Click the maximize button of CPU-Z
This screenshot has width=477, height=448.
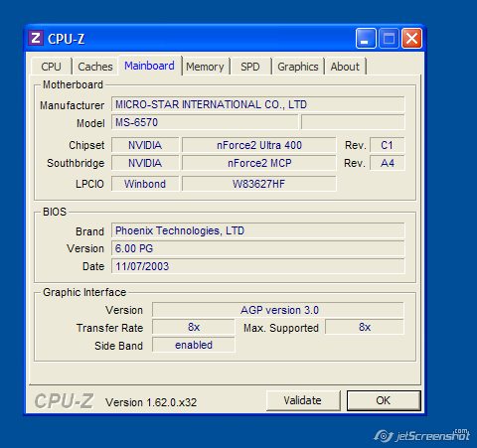click(x=389, y=39)
